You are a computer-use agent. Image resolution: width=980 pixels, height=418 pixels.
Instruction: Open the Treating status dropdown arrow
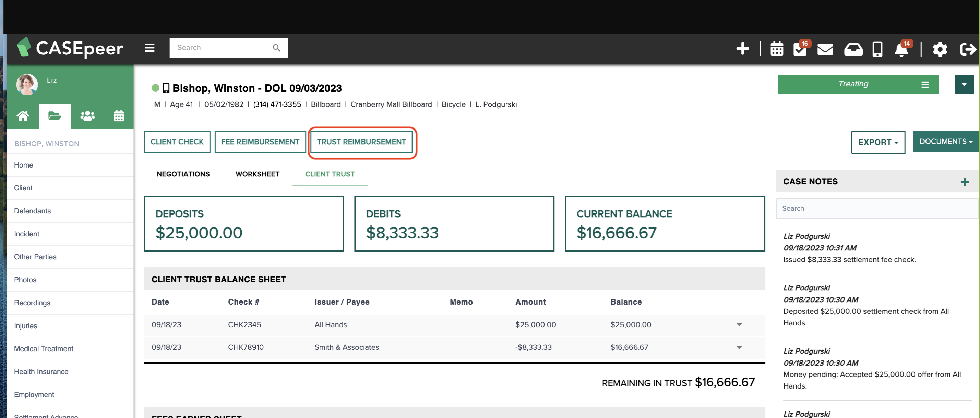pos(964,84)
